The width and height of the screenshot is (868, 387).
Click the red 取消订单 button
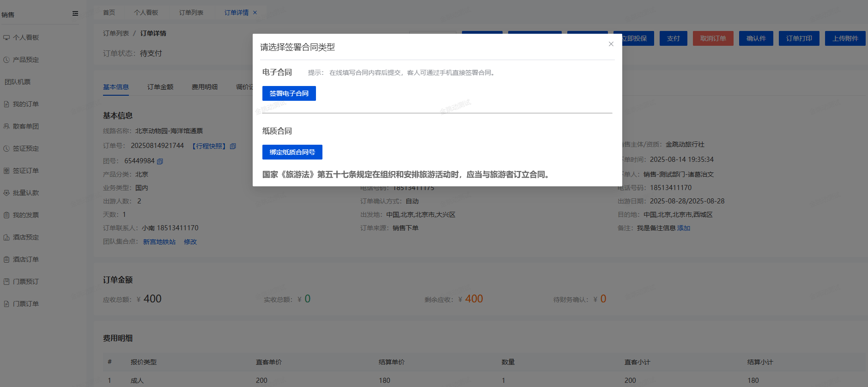713,38
